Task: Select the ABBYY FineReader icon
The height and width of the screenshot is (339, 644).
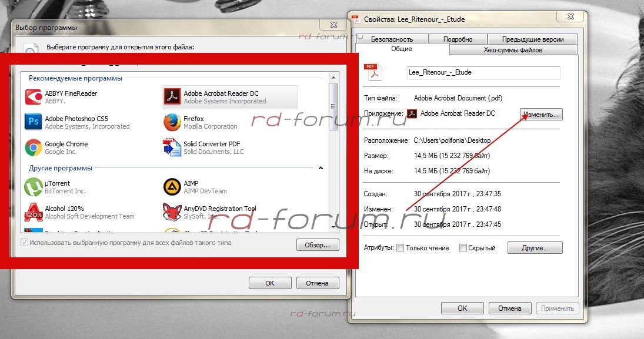Action: click(34, 97)
